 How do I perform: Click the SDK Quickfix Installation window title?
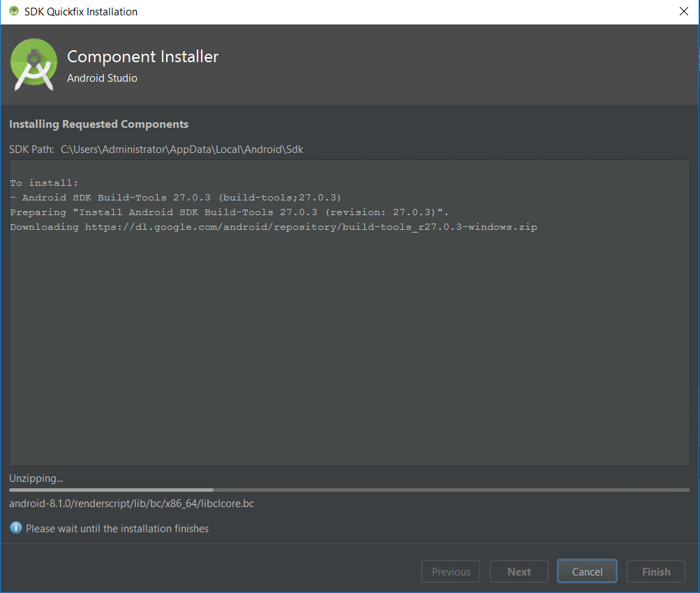pos(81,12)
